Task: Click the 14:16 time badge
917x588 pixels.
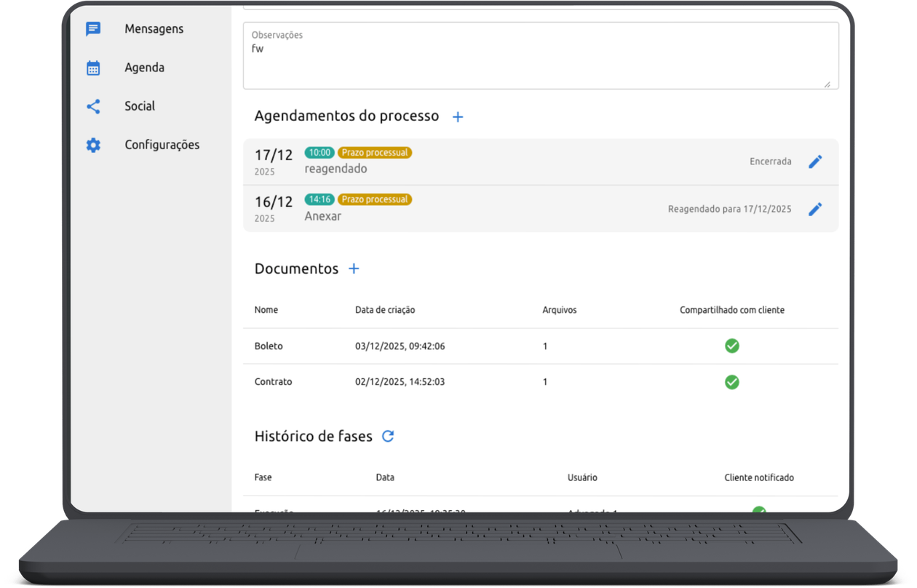Action: 319,199
